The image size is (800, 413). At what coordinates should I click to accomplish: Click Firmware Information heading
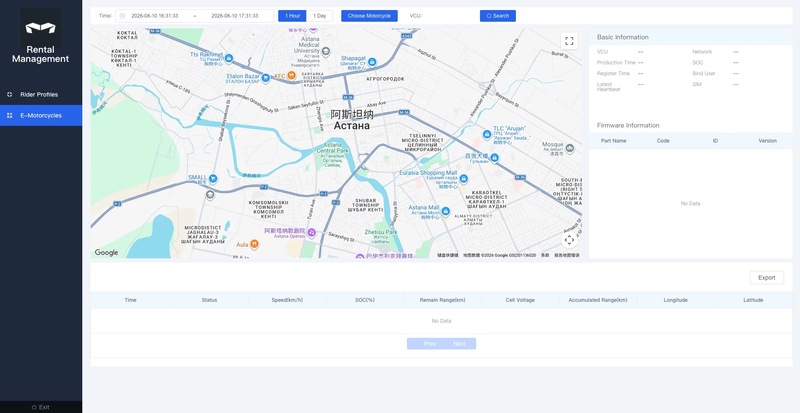coord(628,126)
